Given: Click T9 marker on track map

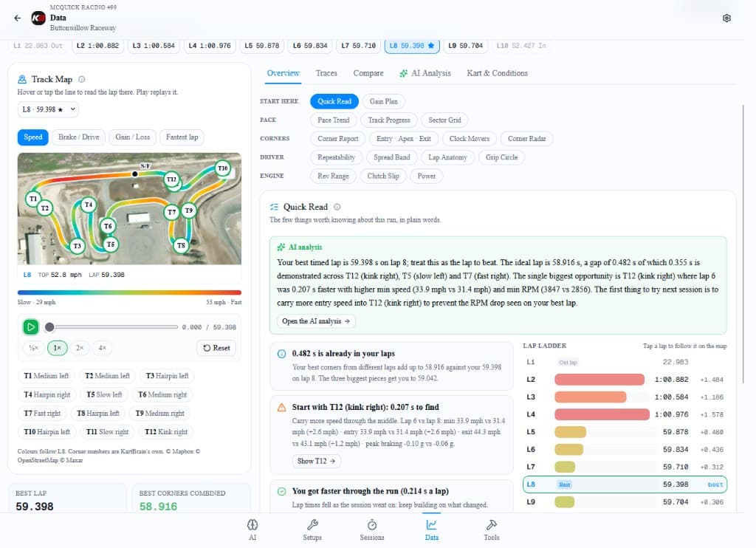Looking at the screenshot, I should pos(188,210).
